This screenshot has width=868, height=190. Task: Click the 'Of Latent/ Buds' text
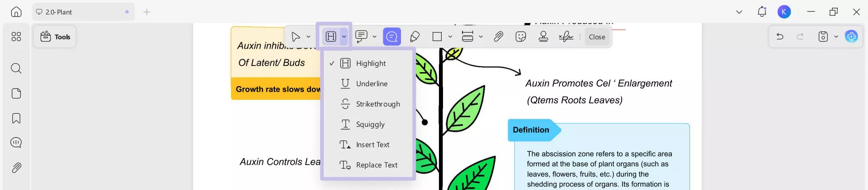point(271,63)
